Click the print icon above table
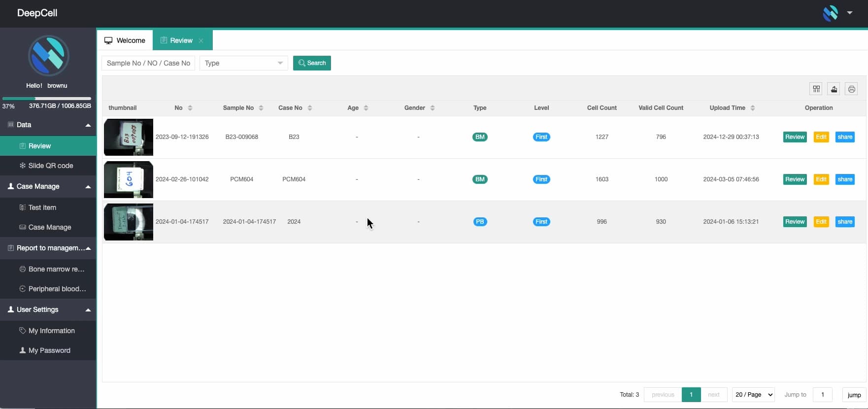Viewport: 868px width, 409px height. tap(851, 89)
